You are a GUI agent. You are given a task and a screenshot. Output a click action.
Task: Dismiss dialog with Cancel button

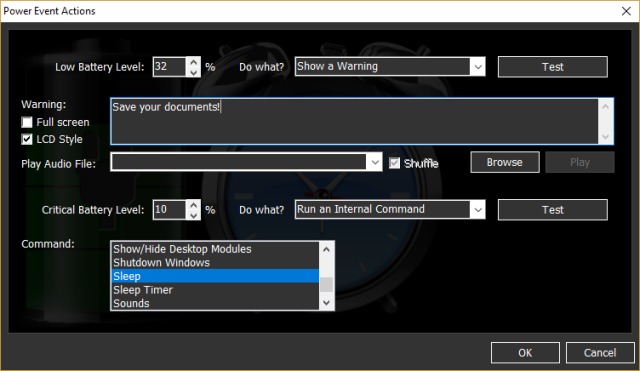(600, 353)
